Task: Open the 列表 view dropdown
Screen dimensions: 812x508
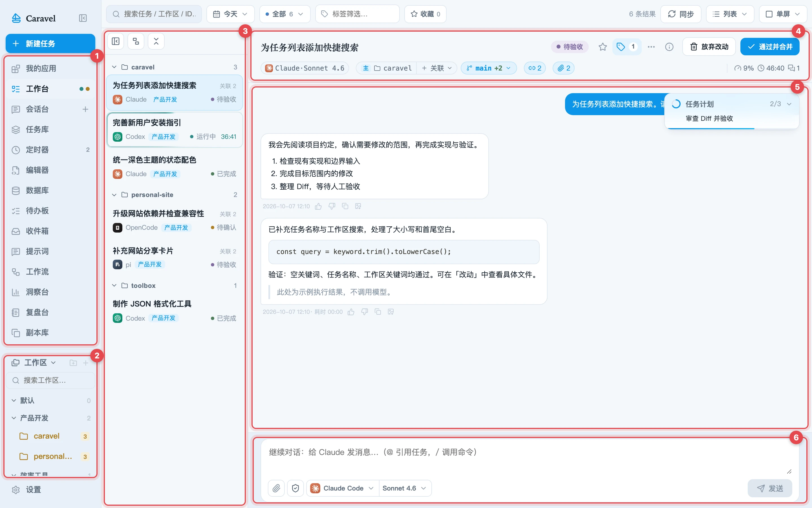Action: tap(730, 14)
